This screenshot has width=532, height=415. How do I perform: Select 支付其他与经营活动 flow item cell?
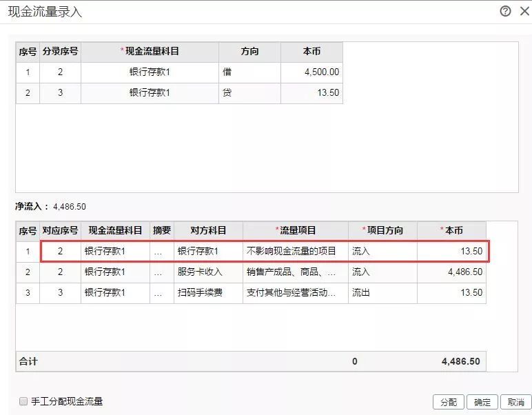coord(295,293)
